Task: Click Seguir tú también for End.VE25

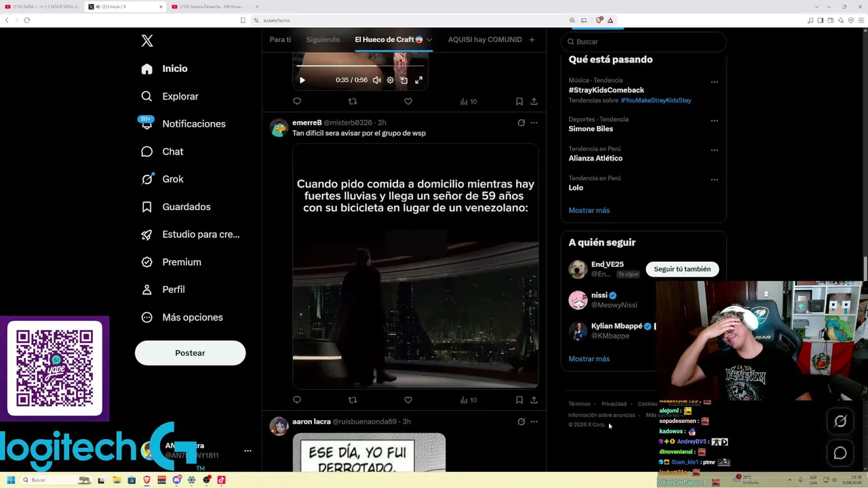Action: pos(682,269)
